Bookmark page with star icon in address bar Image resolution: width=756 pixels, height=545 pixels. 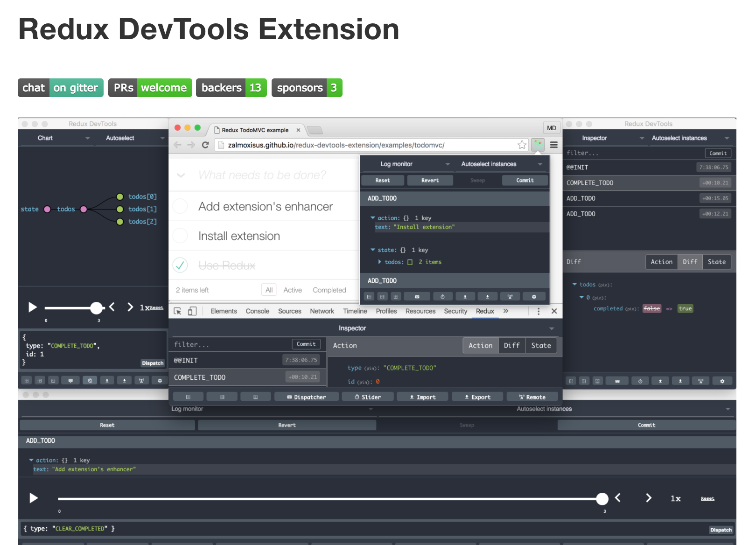click(522, 145)
